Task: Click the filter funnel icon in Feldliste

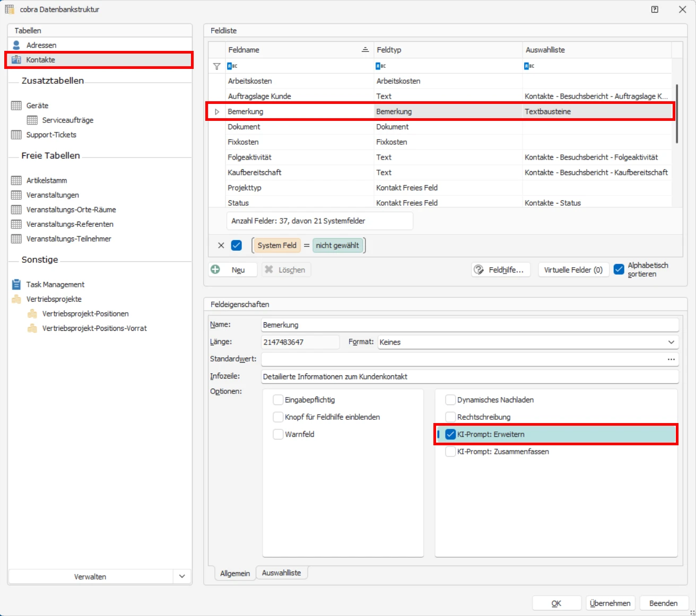Action: tap(216, 66)
